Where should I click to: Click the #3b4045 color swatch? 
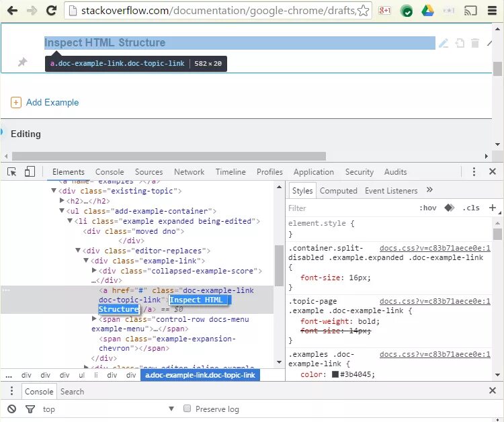coord(335,374)
